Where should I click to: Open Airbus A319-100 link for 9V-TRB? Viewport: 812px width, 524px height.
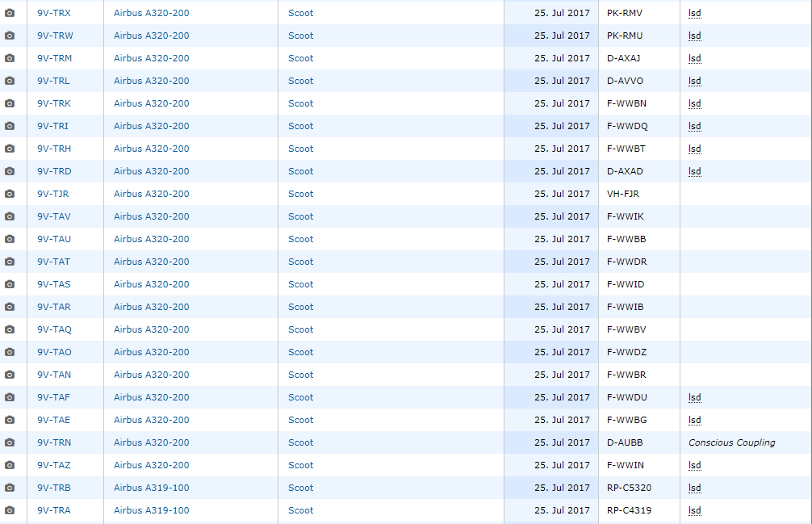[x=152, y=488]
